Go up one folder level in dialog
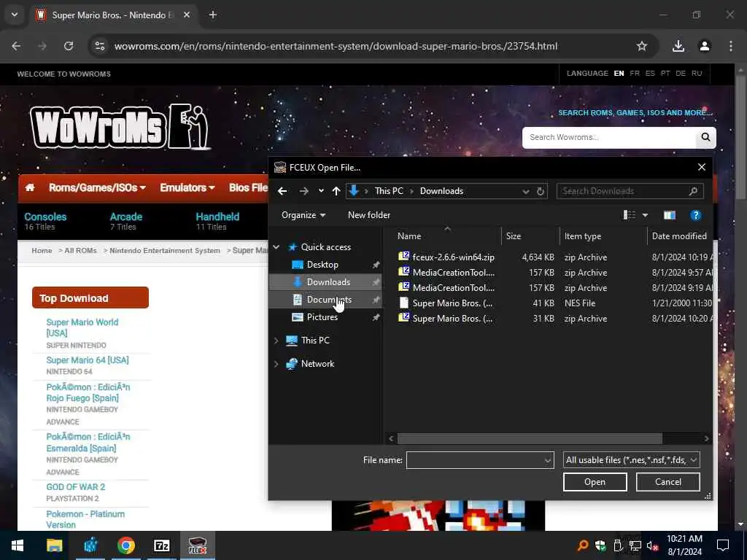The width and height of the screenshot is (747, 560). 336,191
